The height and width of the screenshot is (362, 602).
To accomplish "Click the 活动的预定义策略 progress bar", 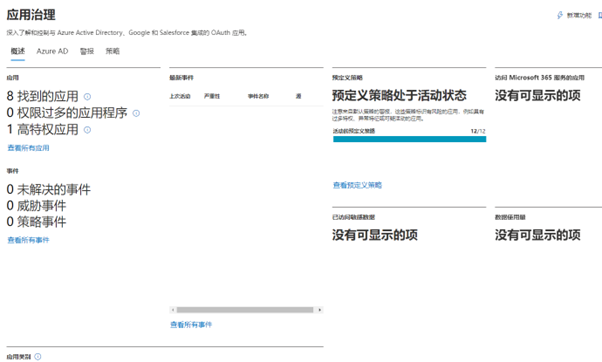I will pyautogui.click(x=410, y=139).
